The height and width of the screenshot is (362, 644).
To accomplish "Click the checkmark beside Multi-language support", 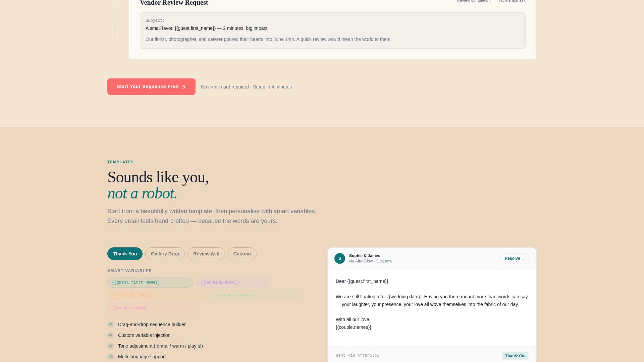I will 110,357.
